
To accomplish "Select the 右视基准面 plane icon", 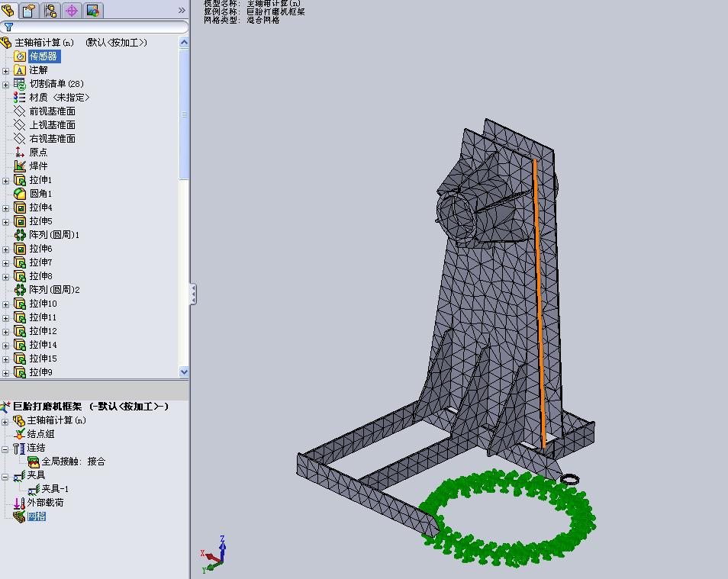I will tap(20, 138).
